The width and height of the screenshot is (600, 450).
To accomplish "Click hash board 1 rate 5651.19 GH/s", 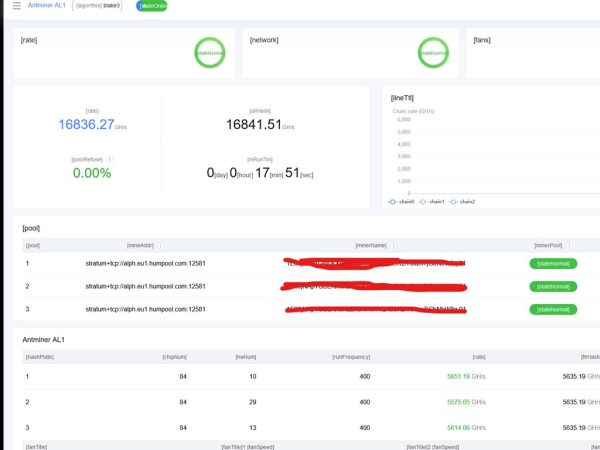I will [x=466, y=377].
